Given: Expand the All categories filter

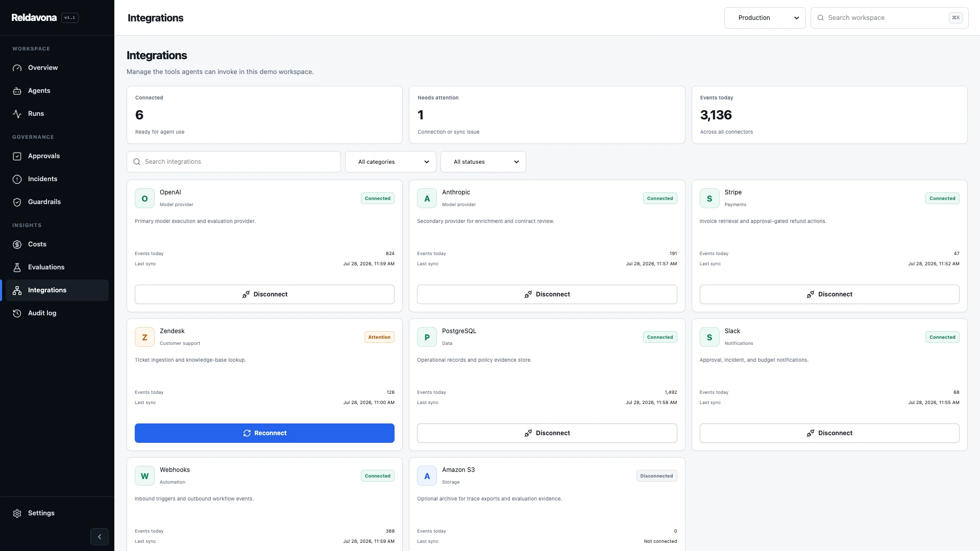Looking at the screenshot, I should click(390, 162).
